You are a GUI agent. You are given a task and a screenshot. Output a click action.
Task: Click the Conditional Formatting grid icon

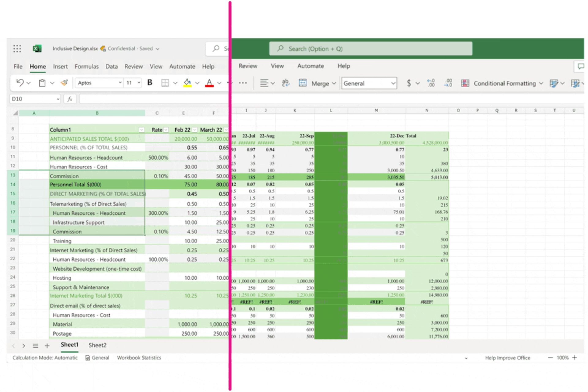point(465,83)
